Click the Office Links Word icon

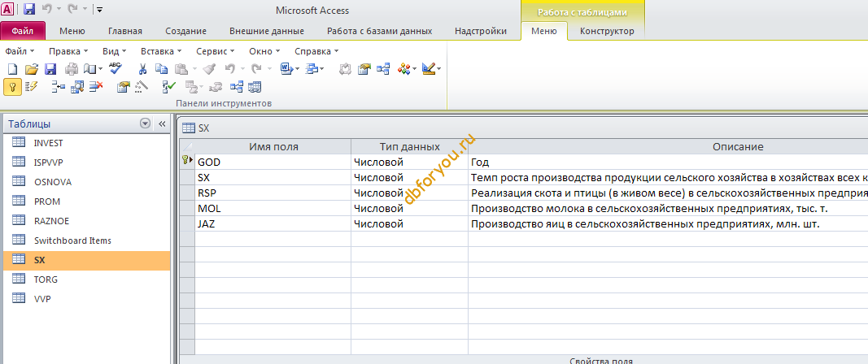click(286, 69)
